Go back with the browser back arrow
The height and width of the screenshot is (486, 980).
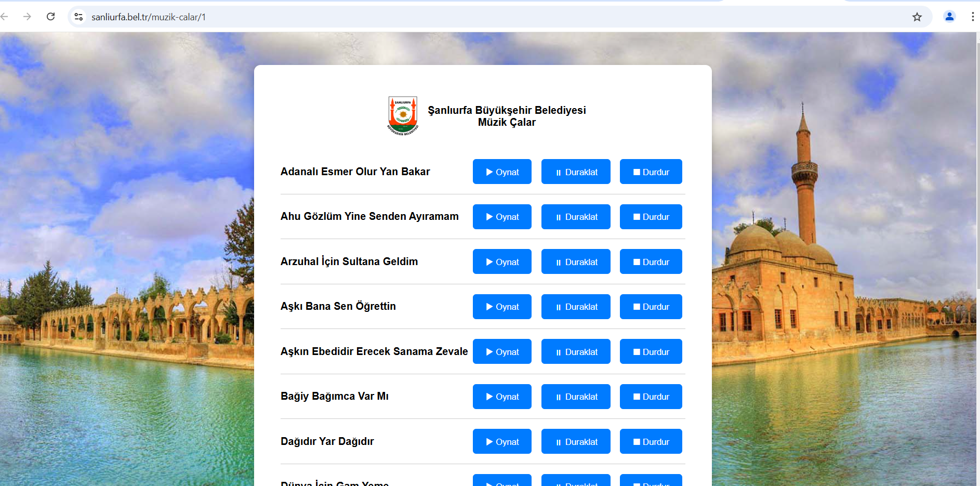(x=5, y=17)
